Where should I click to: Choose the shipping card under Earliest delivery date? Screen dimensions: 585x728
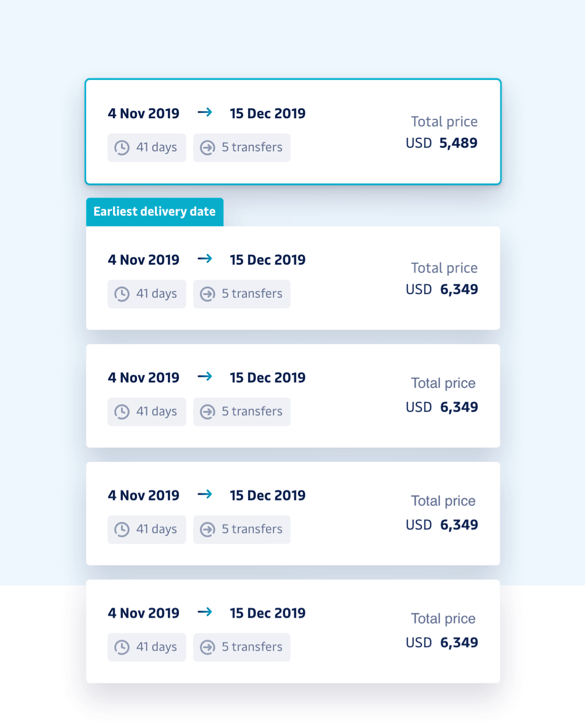click(293, 278)
